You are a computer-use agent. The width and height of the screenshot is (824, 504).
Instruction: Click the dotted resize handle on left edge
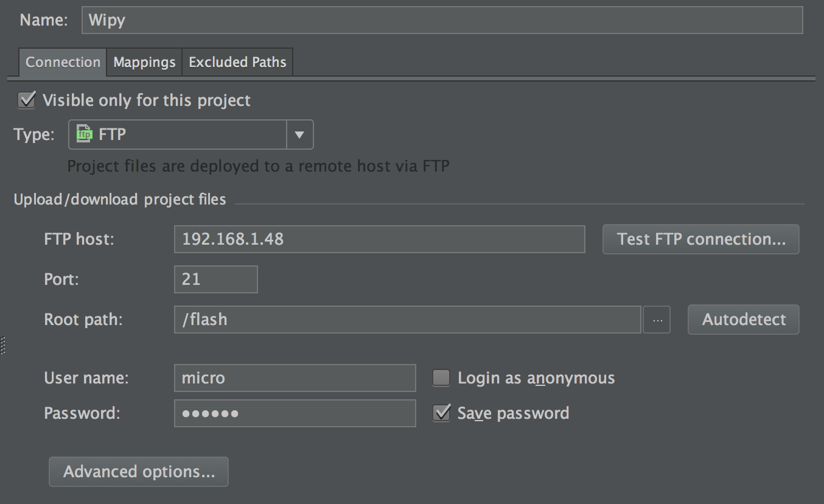click(x=3, y=345)
